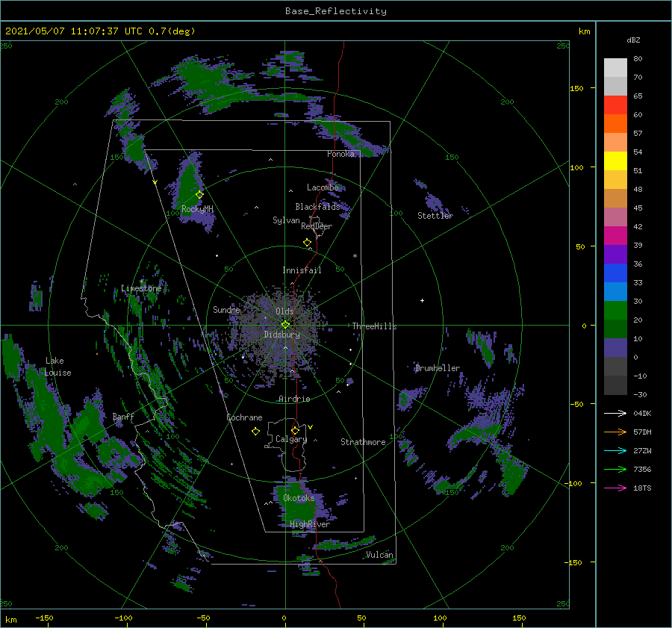
Task: Click the Airdrie label
Action: 294,399
